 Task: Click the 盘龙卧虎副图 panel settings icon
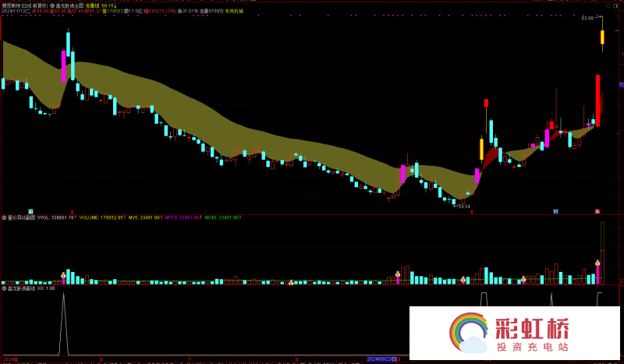click(4, 288)
